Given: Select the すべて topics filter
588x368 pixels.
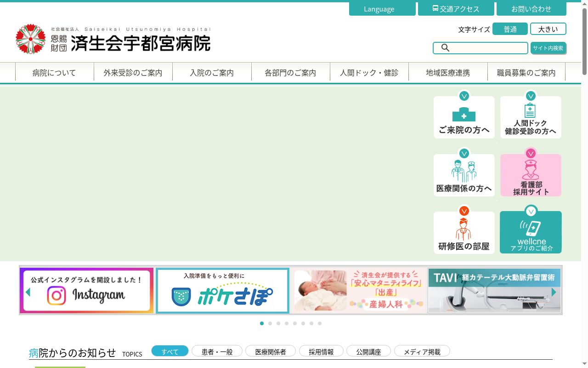Looking at the screenshot, I should pos(170,351).
